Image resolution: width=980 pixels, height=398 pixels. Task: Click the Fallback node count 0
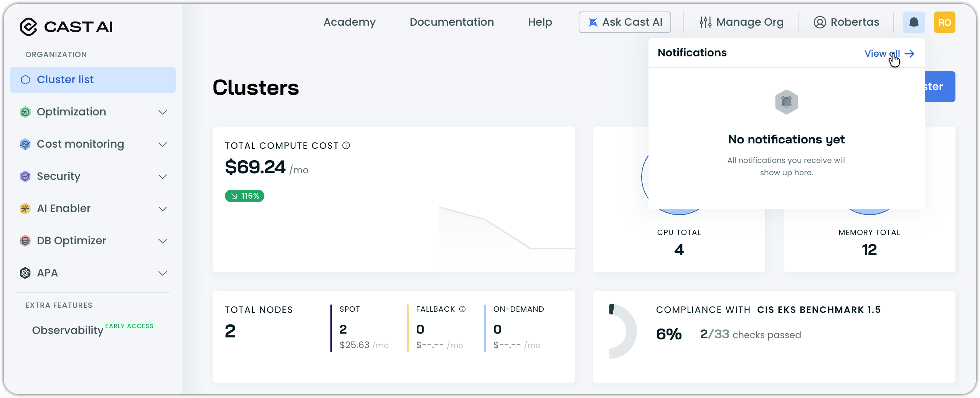click(x=420, y=329)
